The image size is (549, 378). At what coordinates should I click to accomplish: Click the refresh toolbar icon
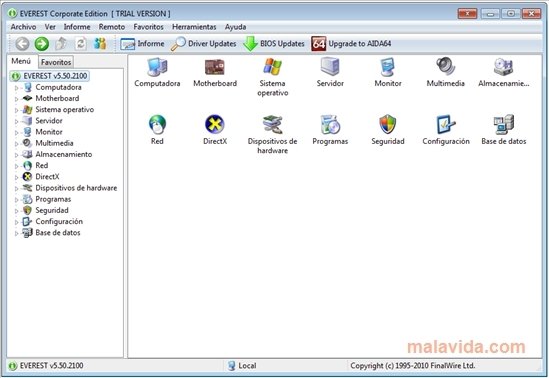click(81, 44)
